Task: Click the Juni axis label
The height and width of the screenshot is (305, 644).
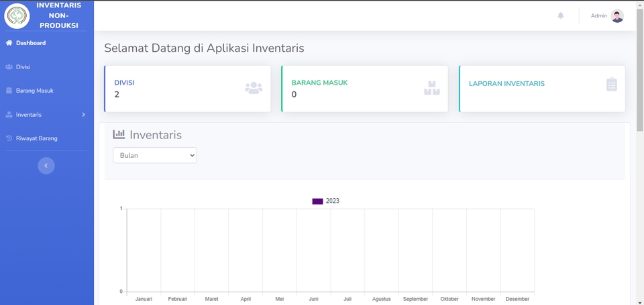Action: (x=313, y=299)
